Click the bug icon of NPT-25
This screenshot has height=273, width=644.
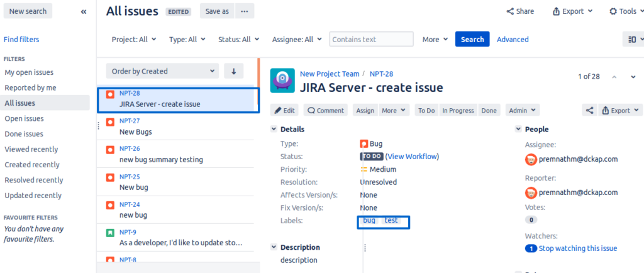pyautogui.click(x=110, y=177)
